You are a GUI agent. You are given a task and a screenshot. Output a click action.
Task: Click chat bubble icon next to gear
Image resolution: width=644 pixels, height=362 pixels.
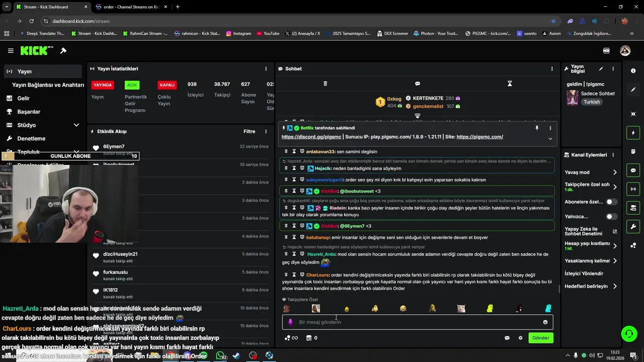[x=507, y=338]
